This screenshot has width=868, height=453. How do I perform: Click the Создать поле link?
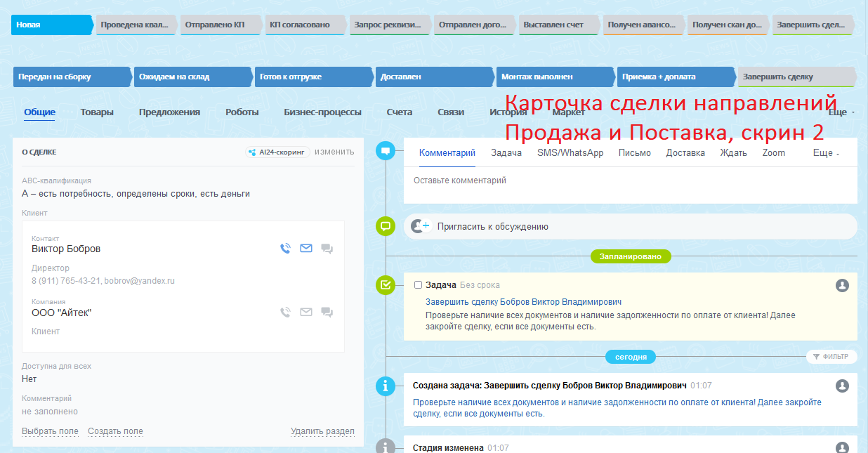(x=115, y=431)
